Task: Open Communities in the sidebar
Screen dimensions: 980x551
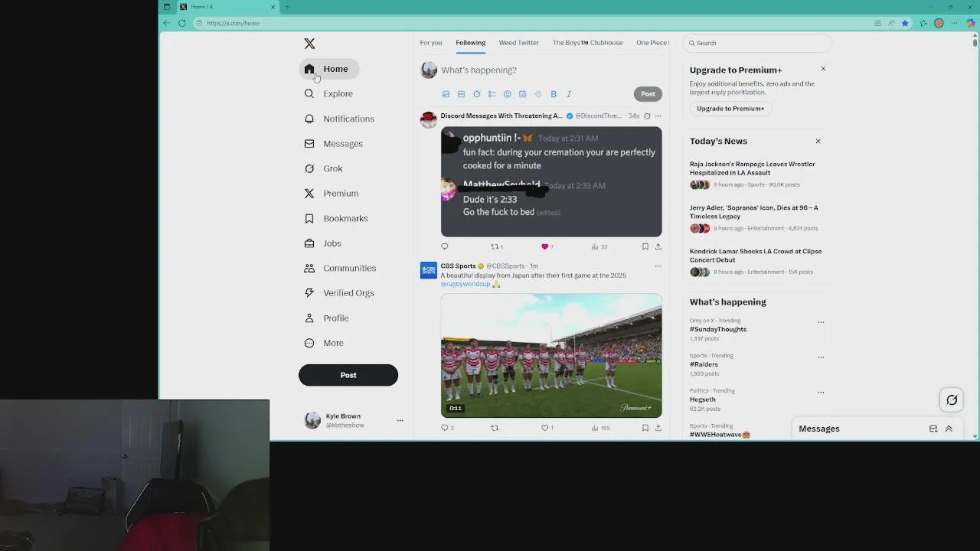Action: point(340,268)
